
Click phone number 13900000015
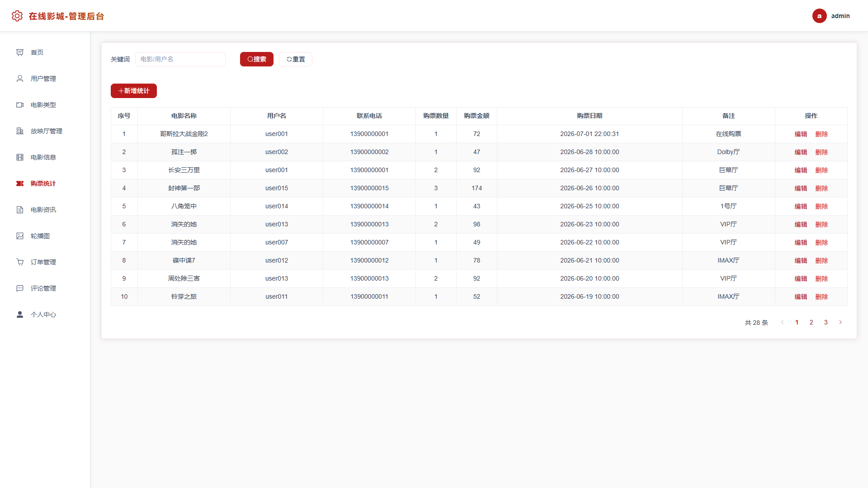click(x=369, y=188)
